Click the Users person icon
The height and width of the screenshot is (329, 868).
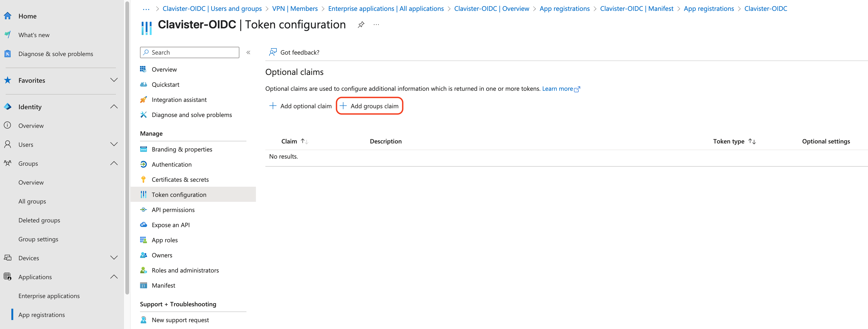coord(8,144)
